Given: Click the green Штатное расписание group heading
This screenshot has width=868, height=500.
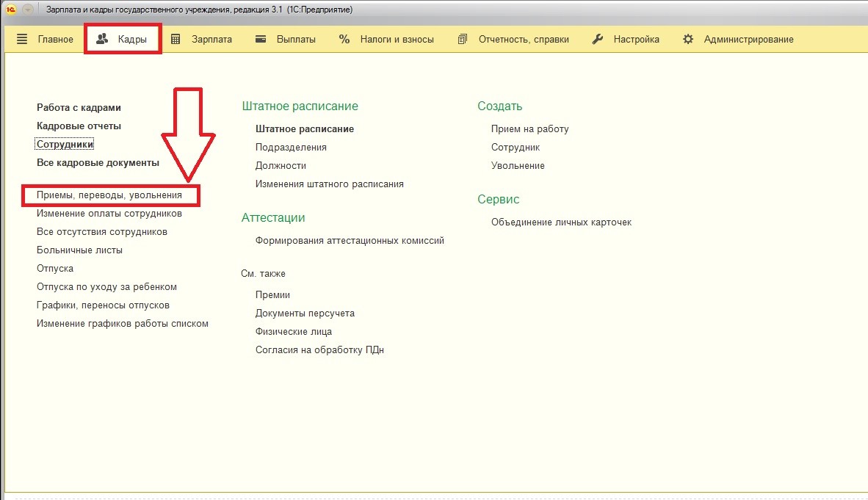Looking at the screenshot, I should click(300, 106).
